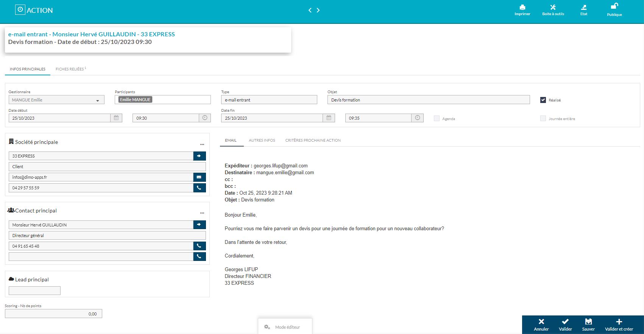Open calendar picker for Date début
644x334 pixels.
point(116,118)
